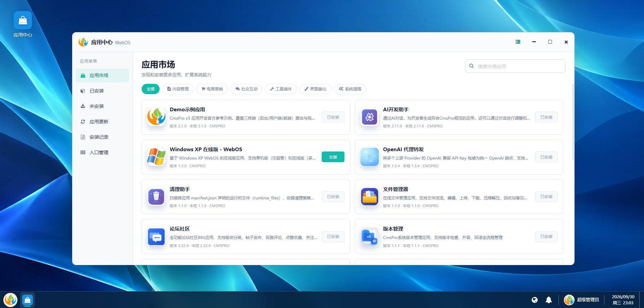Click 已安装 button for Demo示例应用
Screen dimensions: 644x308
[x=333, y=117]
